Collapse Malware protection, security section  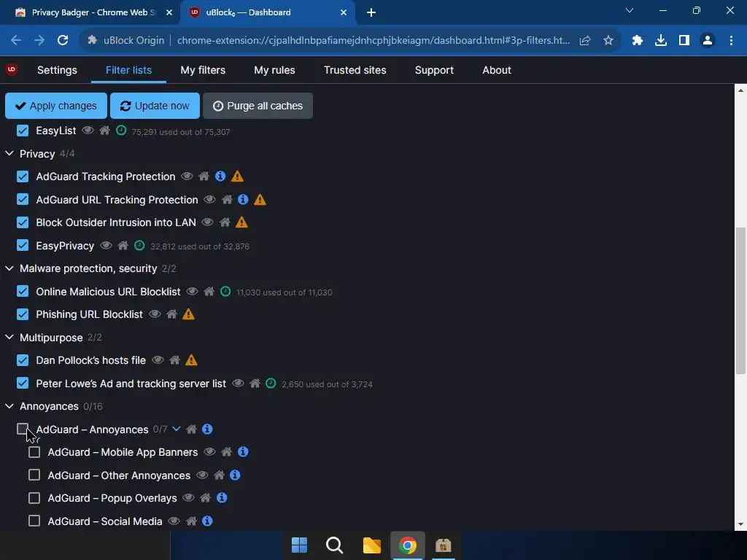click(9, 268)
